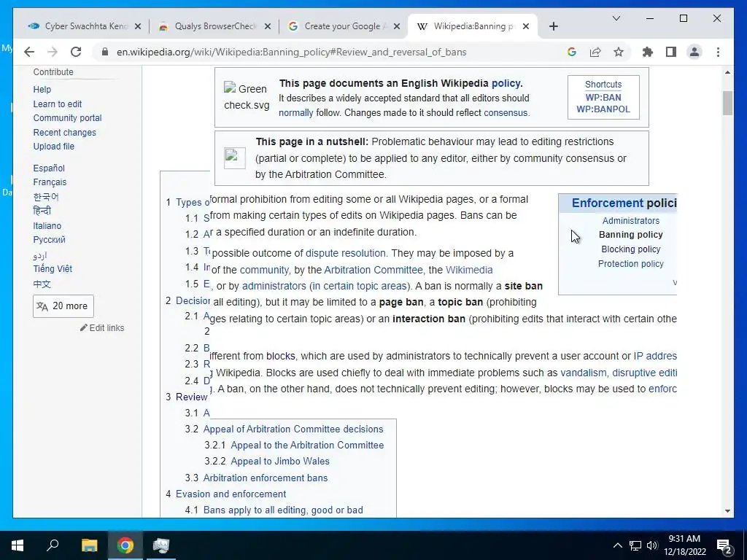
Task: Open the monitor app icon on the taskbar
Action: [x=161, y=545]
